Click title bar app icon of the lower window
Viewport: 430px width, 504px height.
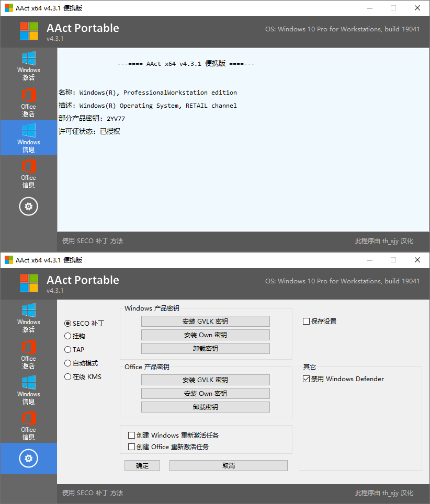click(9, 260)
